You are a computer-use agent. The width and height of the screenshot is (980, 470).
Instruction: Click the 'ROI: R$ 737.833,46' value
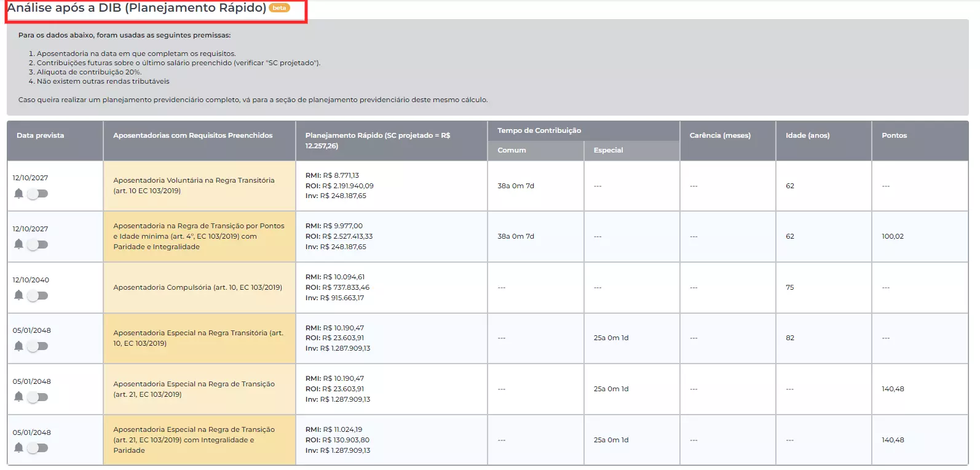click(337, 287)
